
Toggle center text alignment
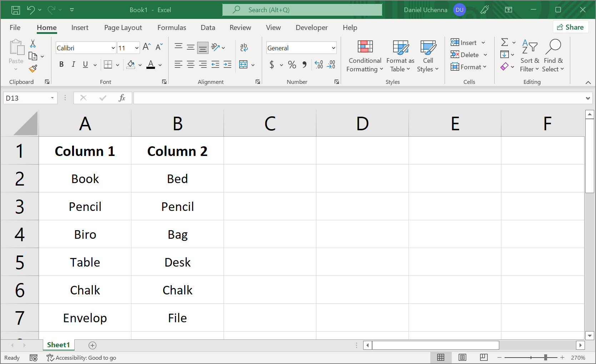coord(190,65)
